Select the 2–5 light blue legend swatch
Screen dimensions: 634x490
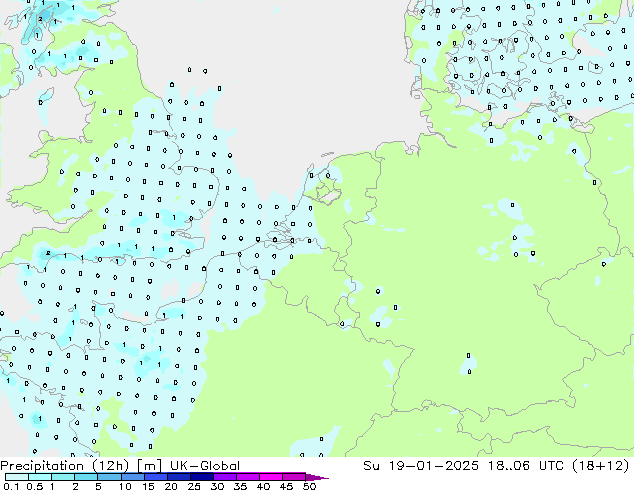[86, 477]
